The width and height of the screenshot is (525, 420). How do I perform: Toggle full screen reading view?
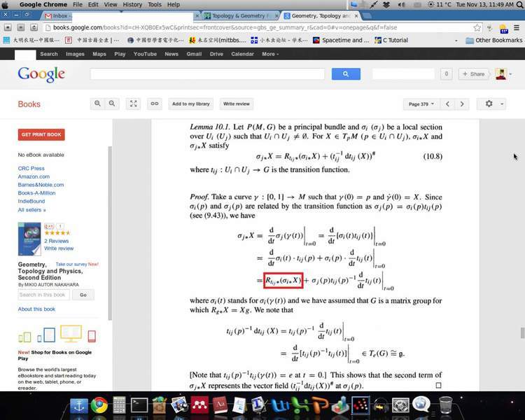point(134,104)
